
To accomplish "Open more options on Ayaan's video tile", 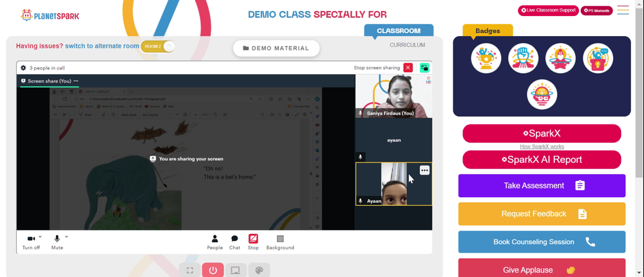I will [424, 169].
